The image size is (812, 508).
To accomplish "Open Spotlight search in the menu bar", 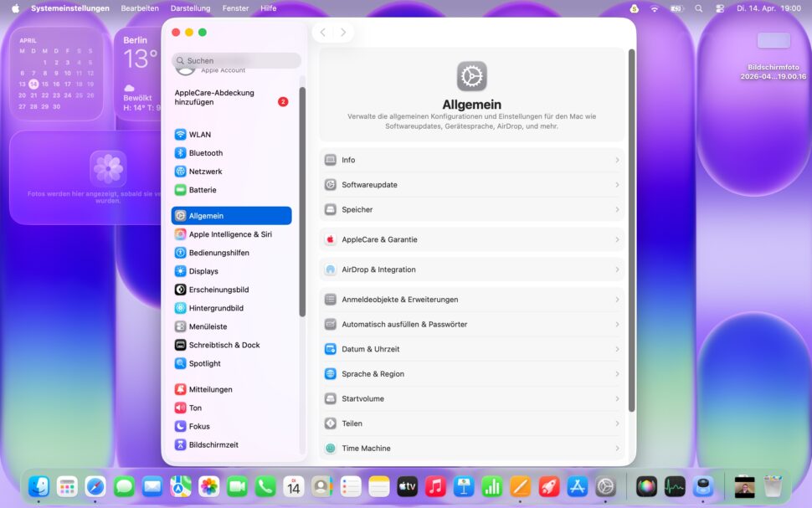I will point(698,8).
